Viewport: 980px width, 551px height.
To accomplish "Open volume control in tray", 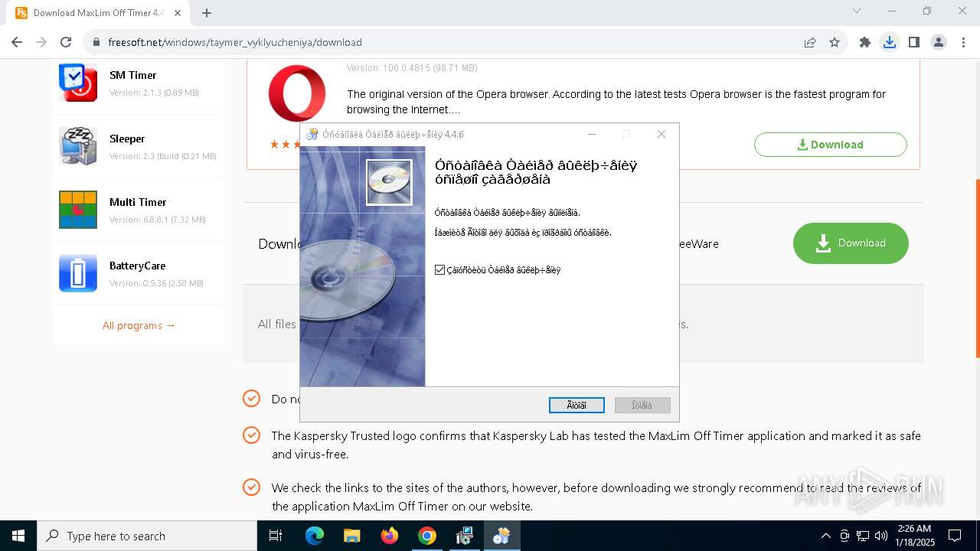I will click(x=880, y=536).
